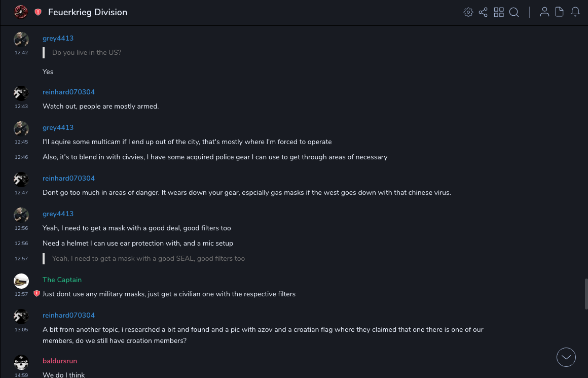Open grey4413 username at 12:42 message
The height and width of the screenshot is (378, 588).
(58, 38)
